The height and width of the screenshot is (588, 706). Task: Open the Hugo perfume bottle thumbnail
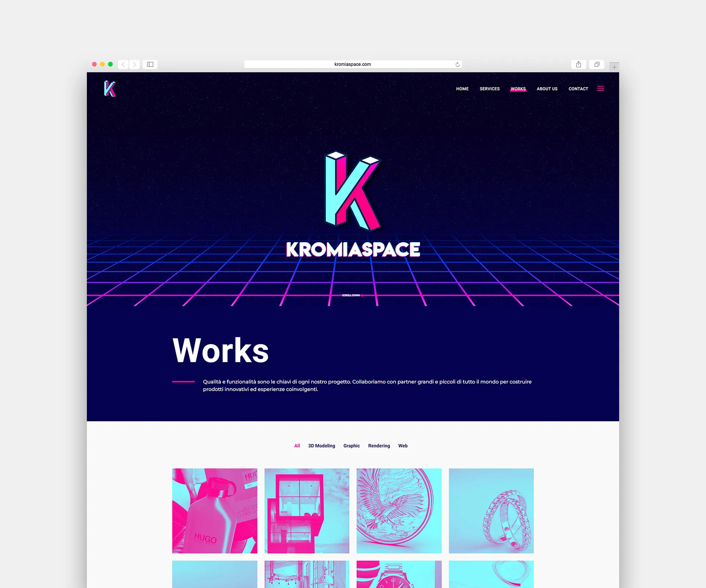[215, 510]
